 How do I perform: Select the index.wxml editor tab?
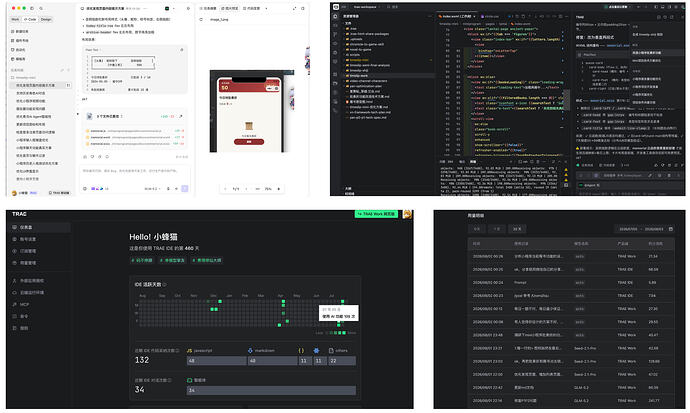coord(455,16)
